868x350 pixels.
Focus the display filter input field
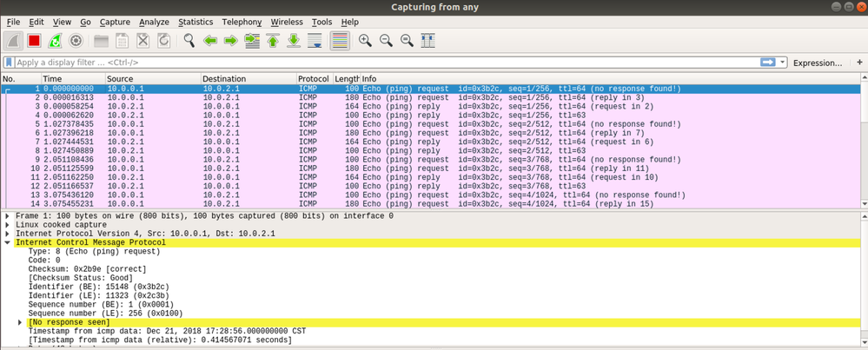[x=388, y=63]
